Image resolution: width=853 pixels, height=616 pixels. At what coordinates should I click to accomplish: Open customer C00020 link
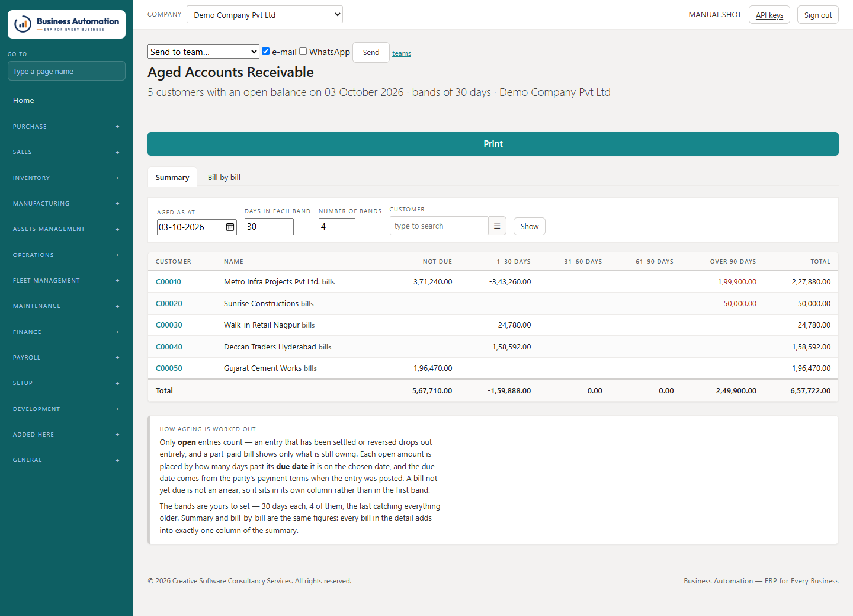(x=169, y=304)
